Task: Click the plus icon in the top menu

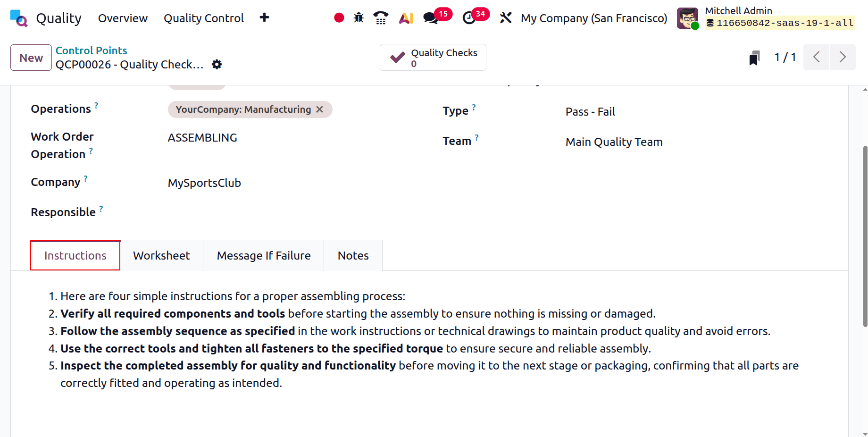Action: coord(264,17)
